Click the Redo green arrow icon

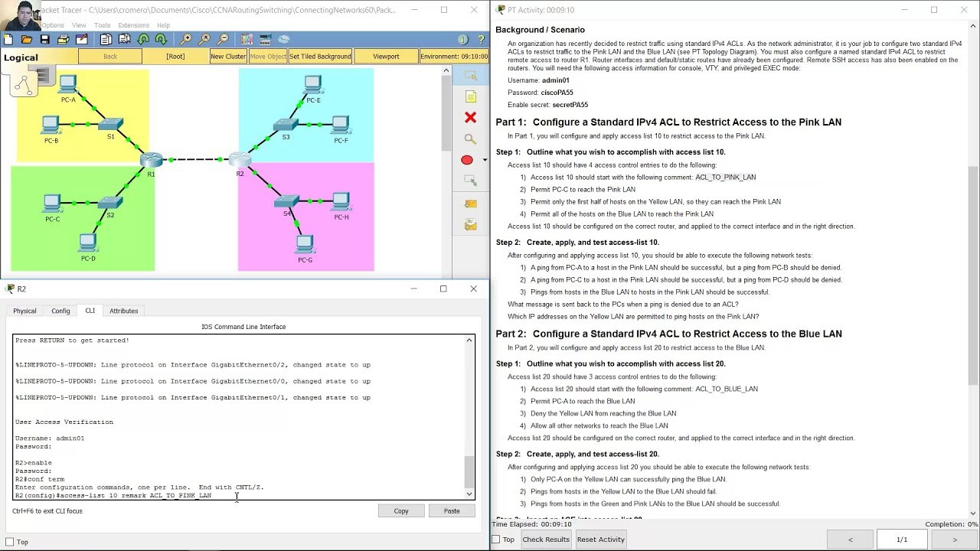click(161, 39)
